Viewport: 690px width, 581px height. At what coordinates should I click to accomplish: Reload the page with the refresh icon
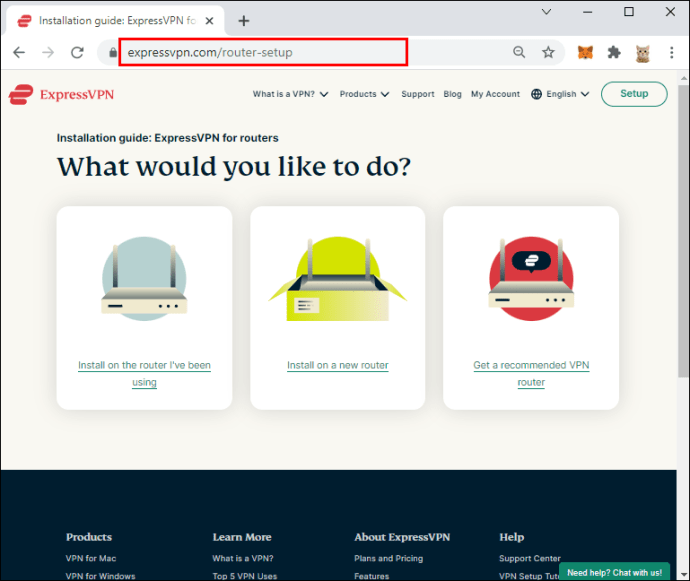(77, 53)
